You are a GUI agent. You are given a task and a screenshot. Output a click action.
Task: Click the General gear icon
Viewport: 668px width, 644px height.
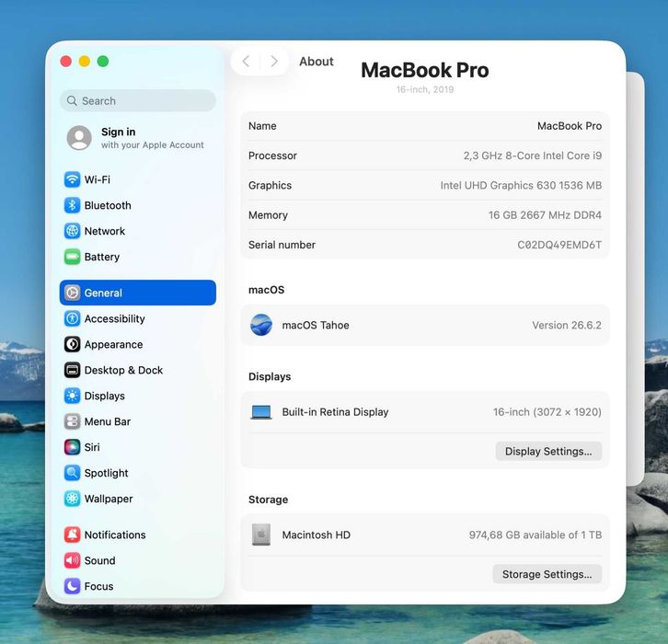(x=72, y=293)
